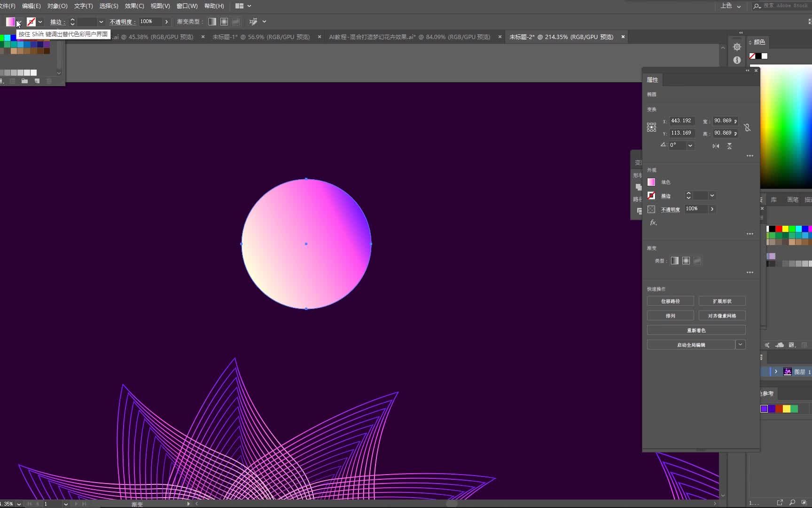
Task: Click the stroke weight stepper in 属性 panel
Action: point(688,195)
